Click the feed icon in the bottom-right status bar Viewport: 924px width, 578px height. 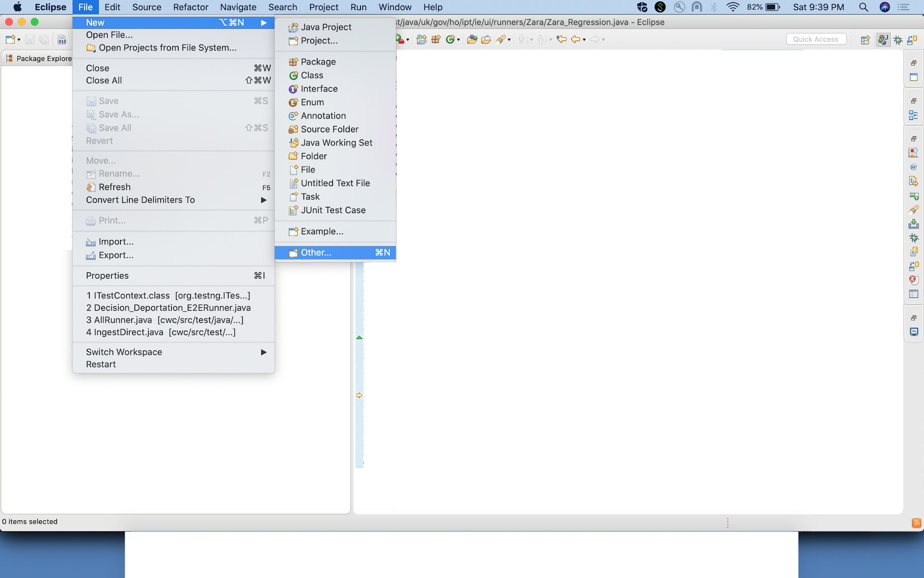(916, 523)
